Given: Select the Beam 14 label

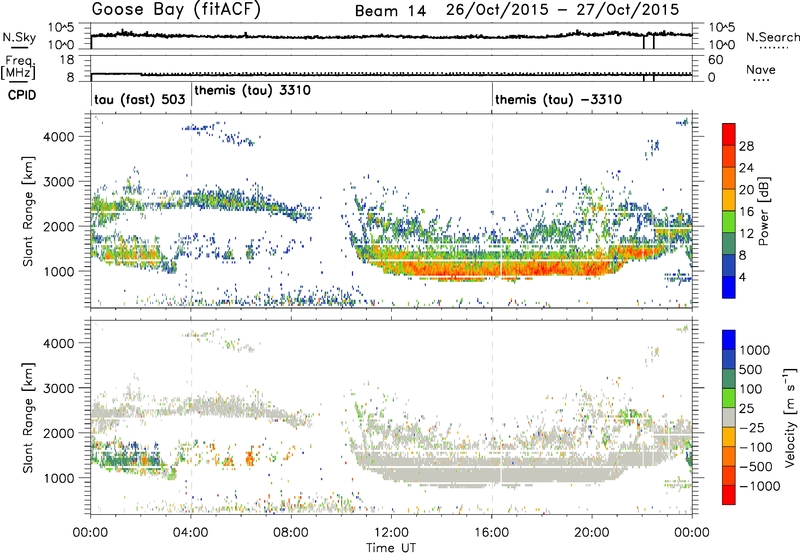Looking at the screenshot, I should (x=390, y=11).
